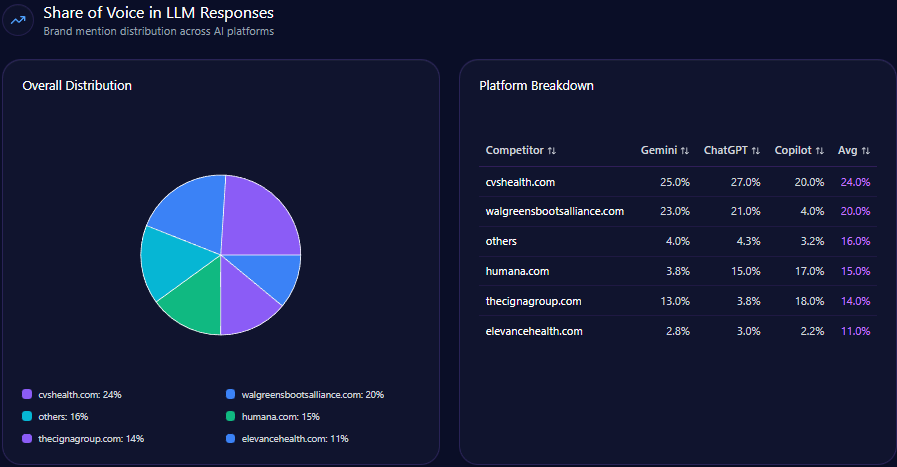Sort table by Competitor column arrows
This screenshot has width=897, height=467.
[552, 151]
